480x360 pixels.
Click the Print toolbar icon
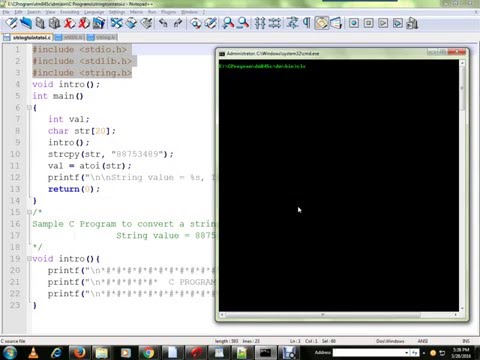tap(99, 23)
